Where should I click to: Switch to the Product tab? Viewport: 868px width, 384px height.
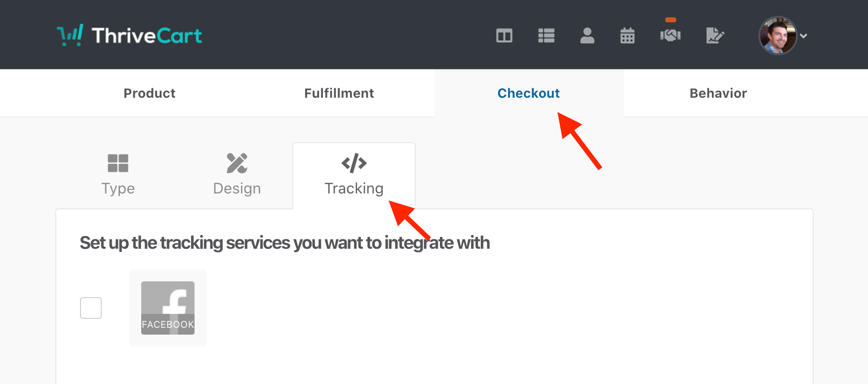pos(150,93)
